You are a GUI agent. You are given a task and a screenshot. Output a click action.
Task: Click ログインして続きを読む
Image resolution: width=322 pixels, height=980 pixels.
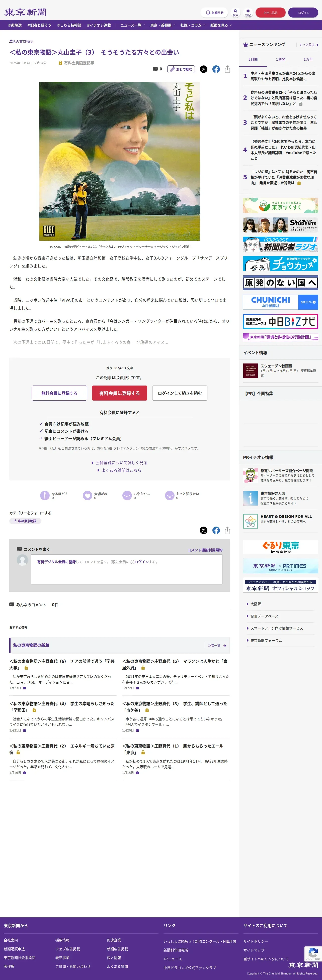[180, 393]
